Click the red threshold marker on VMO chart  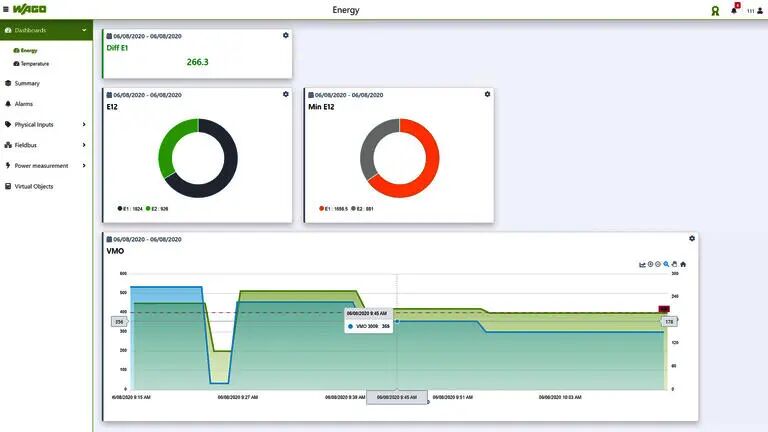pyautogui.click(x=664, y=309)
